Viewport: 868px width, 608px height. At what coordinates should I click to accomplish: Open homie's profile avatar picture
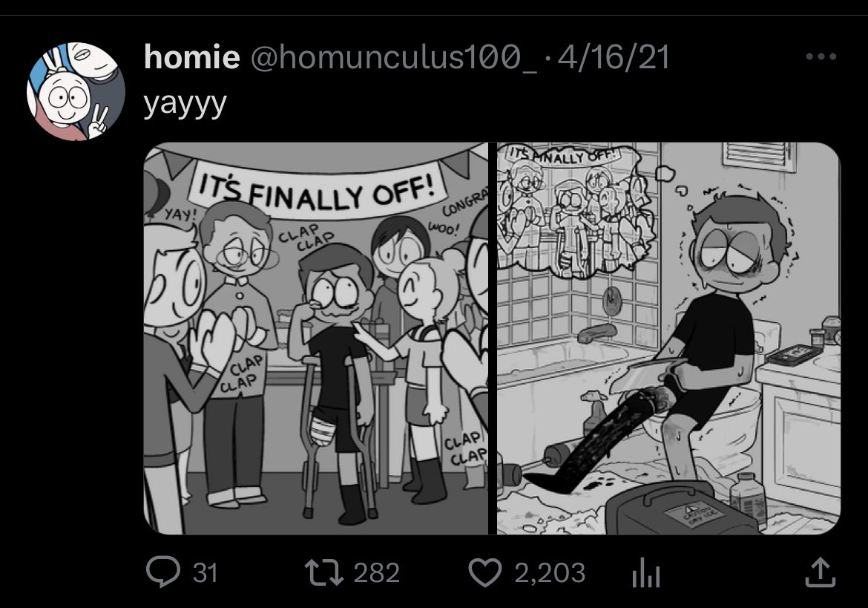click(x=76, y=91)
